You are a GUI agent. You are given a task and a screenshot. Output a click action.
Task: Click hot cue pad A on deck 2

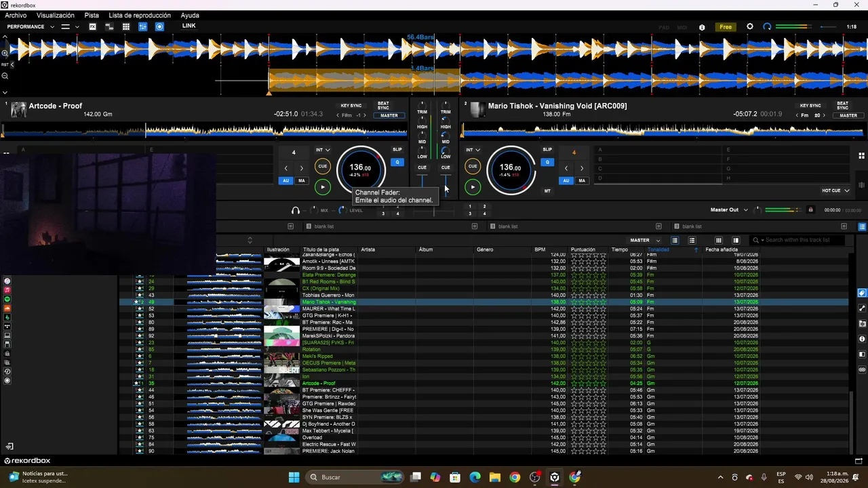click(656, 150)
